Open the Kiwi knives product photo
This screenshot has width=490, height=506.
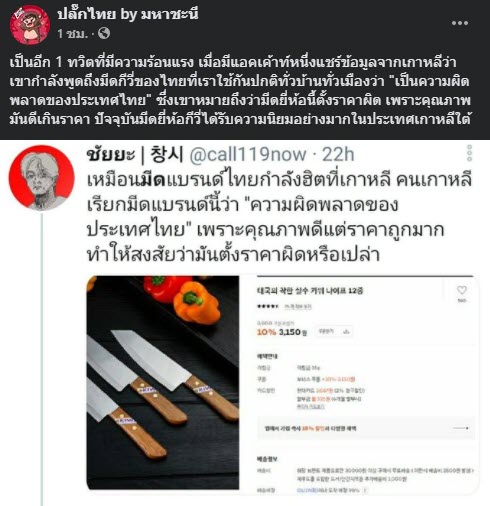163,382
